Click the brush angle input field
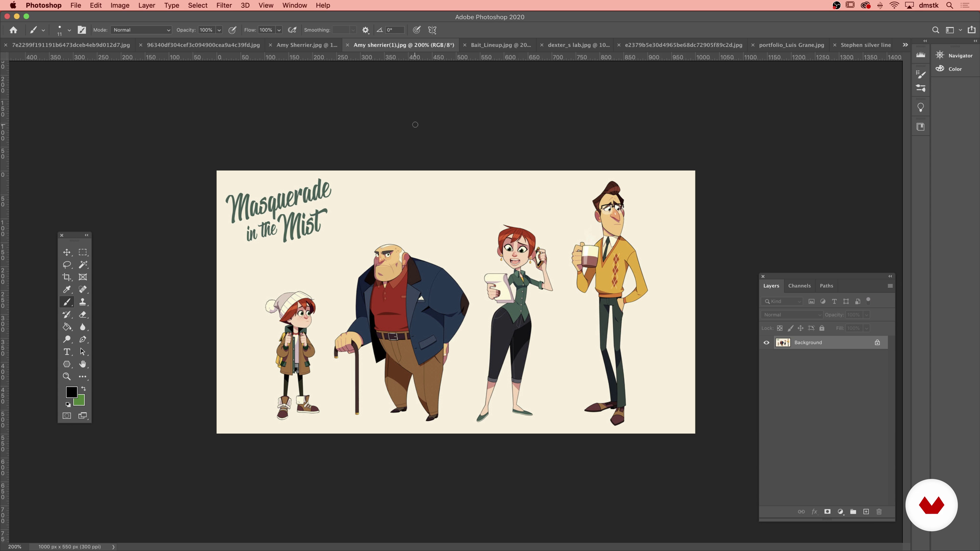This screenshot has height=551, width=980. 395,30
